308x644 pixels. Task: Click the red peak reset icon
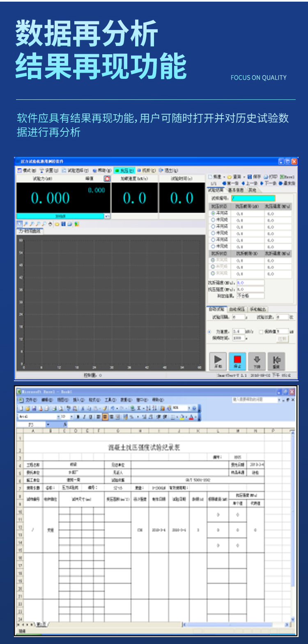(107, 179)
